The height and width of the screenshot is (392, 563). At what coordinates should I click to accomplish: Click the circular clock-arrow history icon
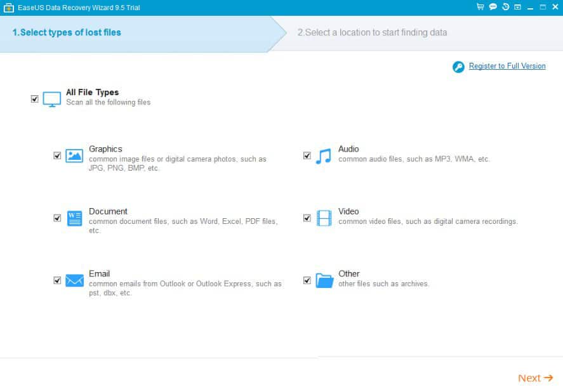(505, 7)
